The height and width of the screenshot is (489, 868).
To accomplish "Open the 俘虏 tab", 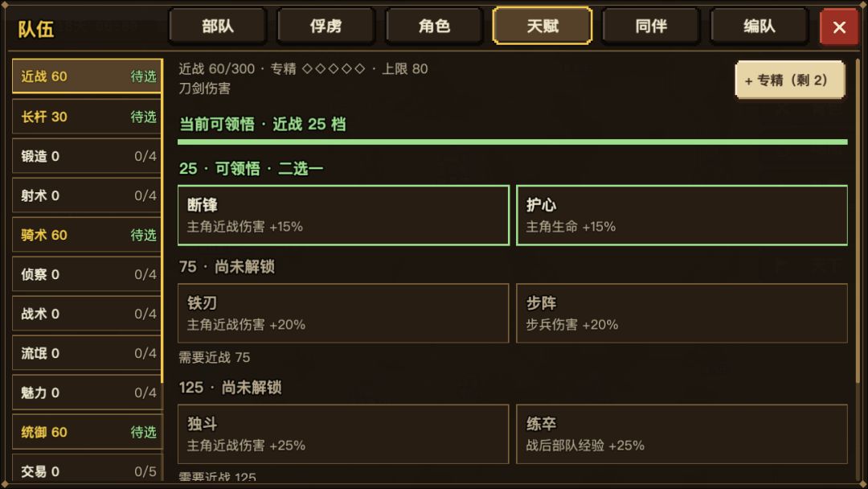I will tap(326, 26).
